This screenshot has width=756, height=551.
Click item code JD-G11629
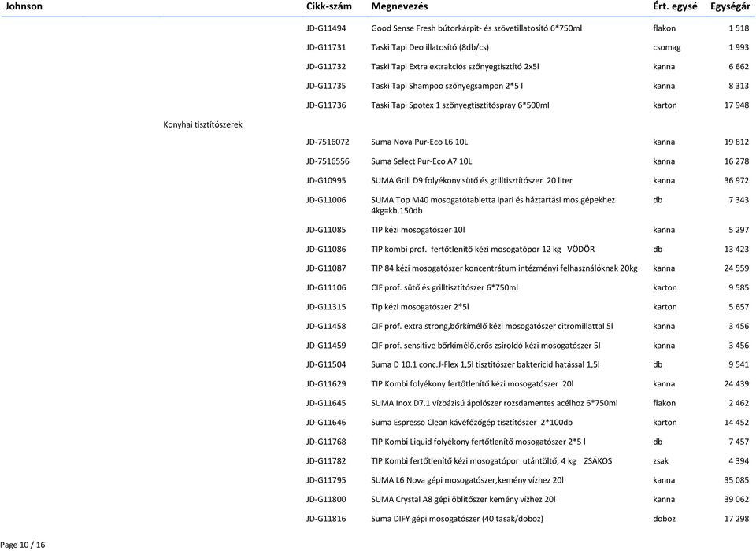click(326, 383)
